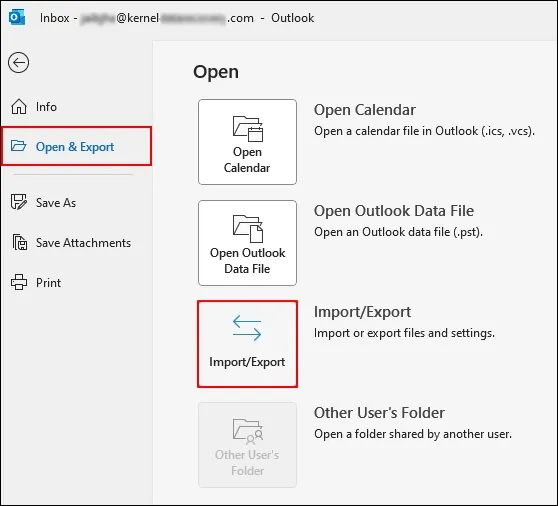The width and height of the screenshot is (558, 506).
Task: Click the Open Outlook Data File icon
Action: pyautogui.click(x=248, y=229)
